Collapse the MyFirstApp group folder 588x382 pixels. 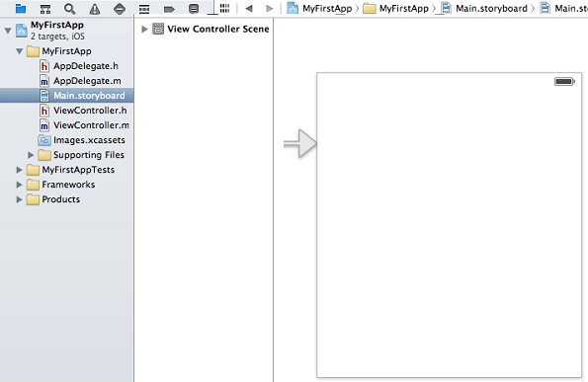click(x=19, y=51)
